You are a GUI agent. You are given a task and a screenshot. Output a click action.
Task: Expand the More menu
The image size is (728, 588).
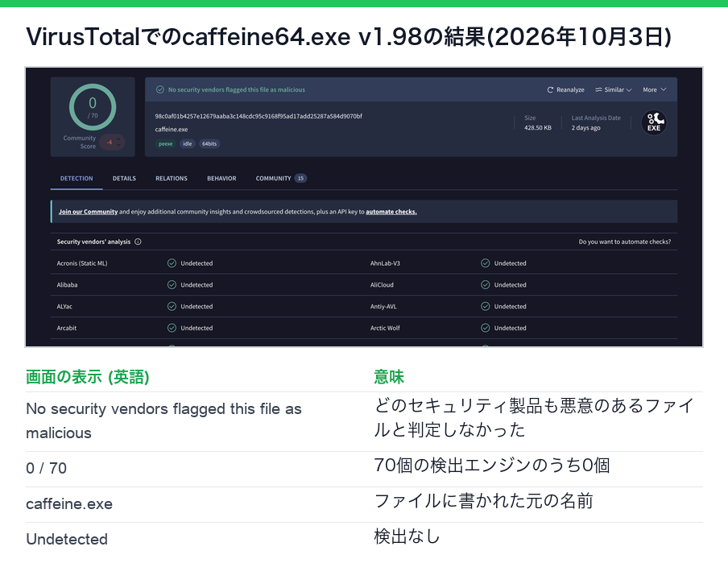[654, 89]
